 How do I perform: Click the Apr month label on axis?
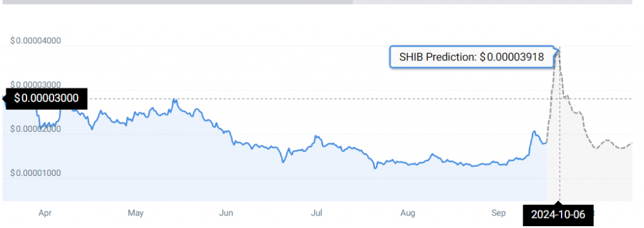44,213
